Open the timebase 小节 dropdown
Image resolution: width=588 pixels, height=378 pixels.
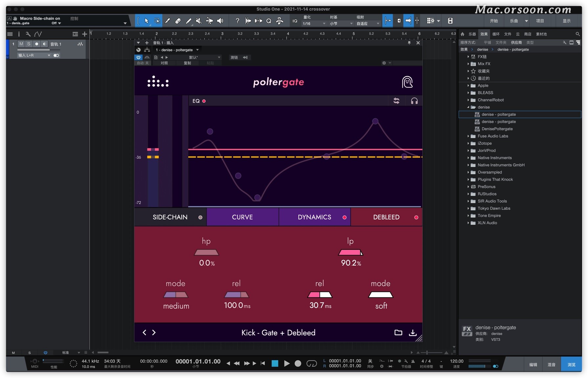tap(341, 23)
